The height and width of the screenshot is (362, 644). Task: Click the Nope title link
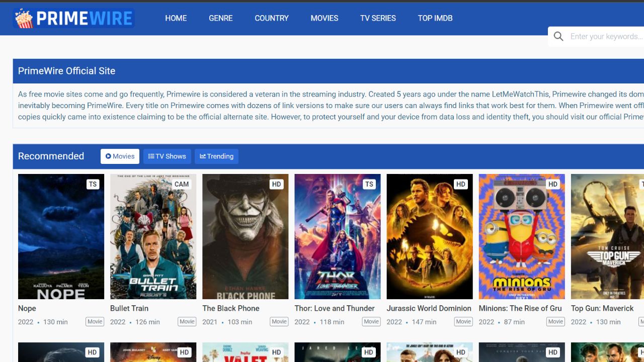coord(27,308)
